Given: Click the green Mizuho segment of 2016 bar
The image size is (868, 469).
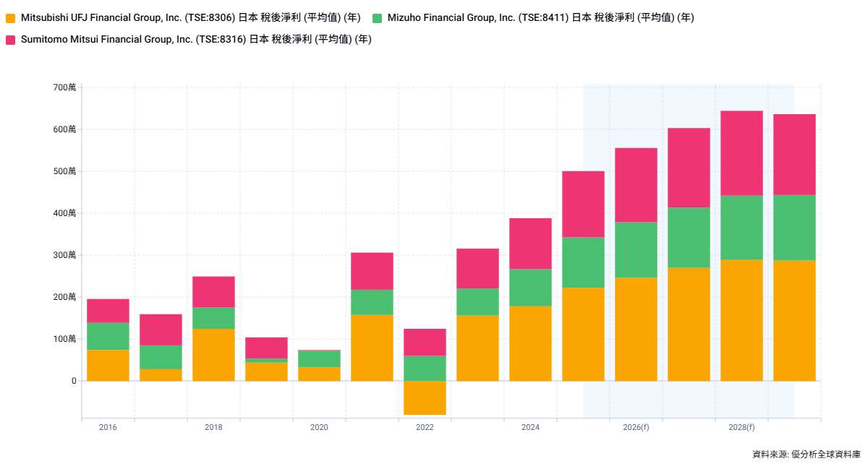Looking at the screenshot, I should coord(108,336).
